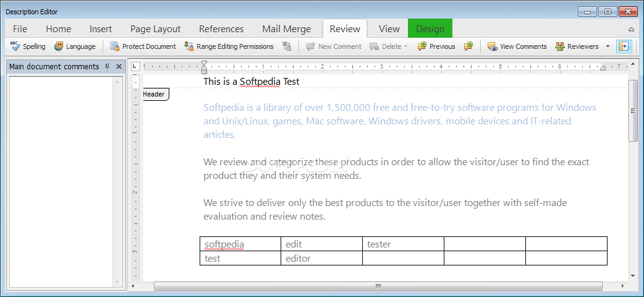
Task: Click the blue 'Softpedia is a library' paragraph
Action: (x=400, y=121)
